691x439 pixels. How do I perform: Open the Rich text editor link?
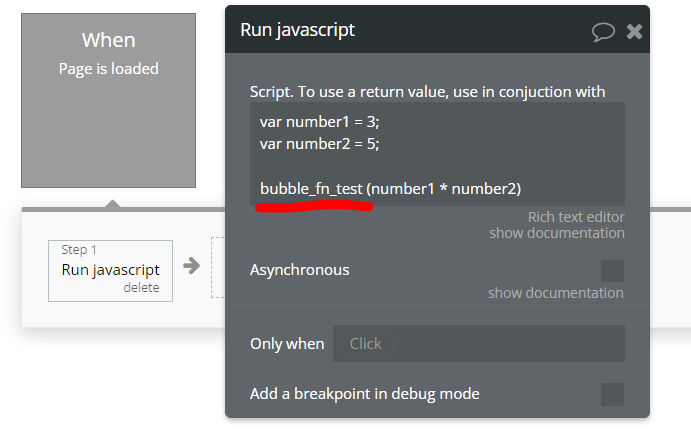point(576,217)
